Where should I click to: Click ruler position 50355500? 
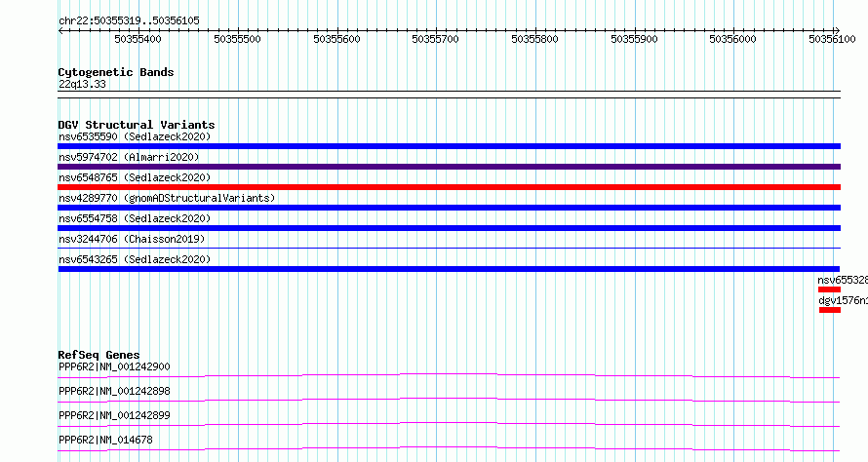point(237,39)
